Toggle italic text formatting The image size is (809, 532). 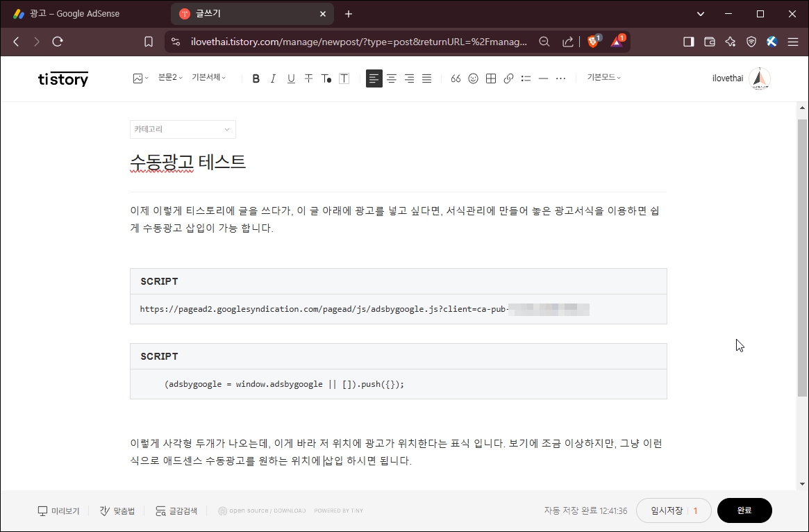pyautogui.click(x=273, y=78)
